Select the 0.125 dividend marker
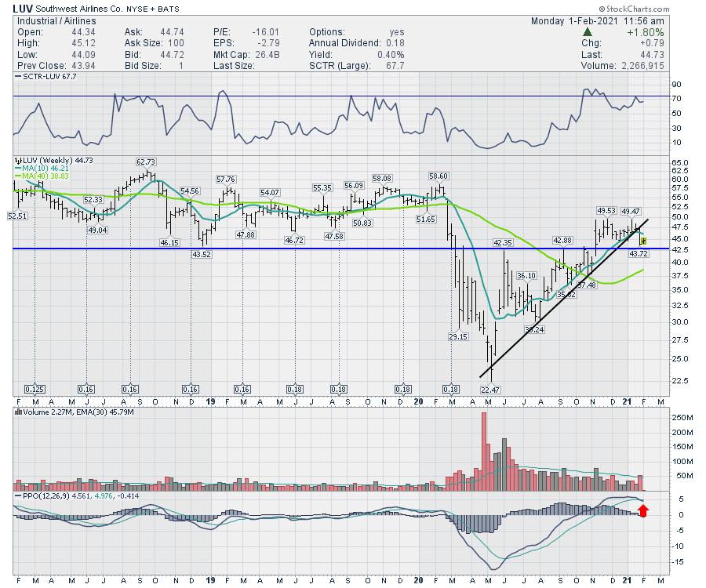The width and height of the screenshot is (706, 588). tap(34, 389)
